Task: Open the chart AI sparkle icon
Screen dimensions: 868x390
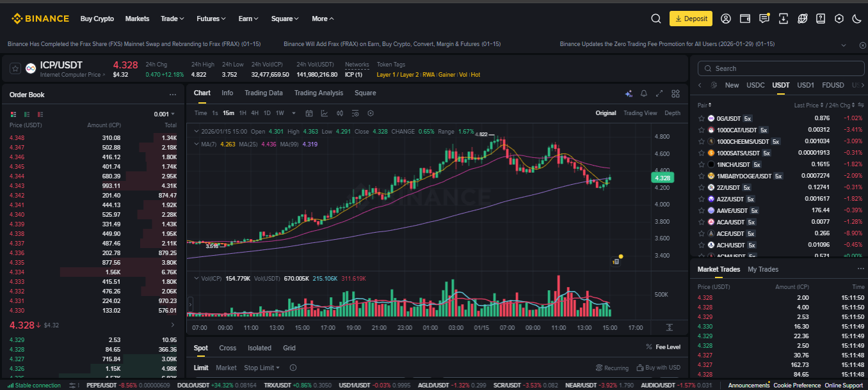Action: [x=629, y=93]
